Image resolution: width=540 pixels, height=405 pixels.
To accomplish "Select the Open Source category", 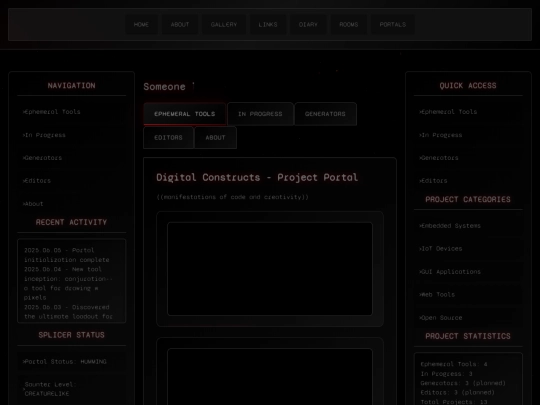I will tap(468, 318).
